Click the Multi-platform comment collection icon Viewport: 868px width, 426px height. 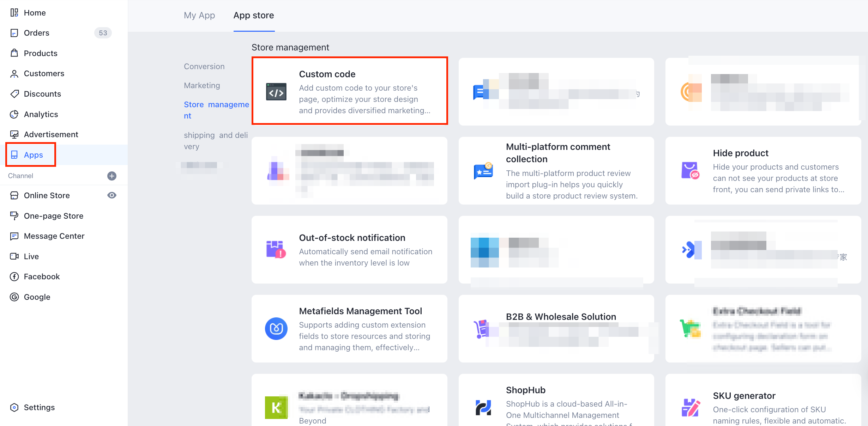(483, 171)
